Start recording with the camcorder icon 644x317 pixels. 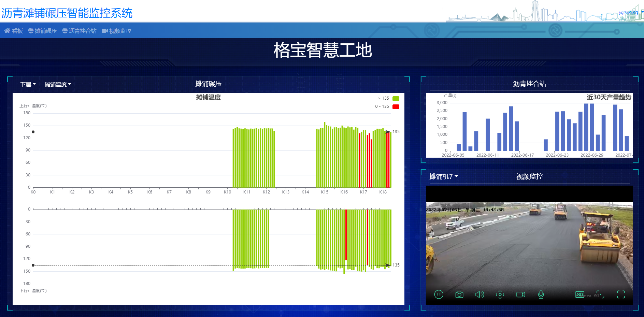pos(520,294)
